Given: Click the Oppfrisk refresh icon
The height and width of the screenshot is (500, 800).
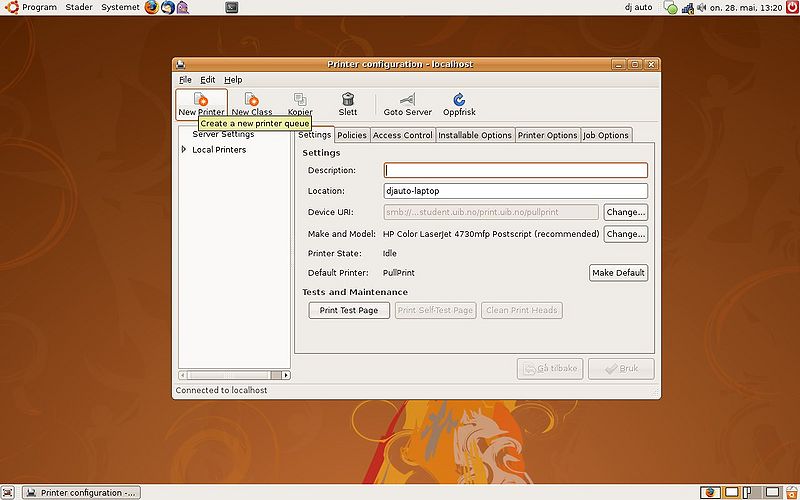Looking at the screenshot, I should click(x=459, y=98).
